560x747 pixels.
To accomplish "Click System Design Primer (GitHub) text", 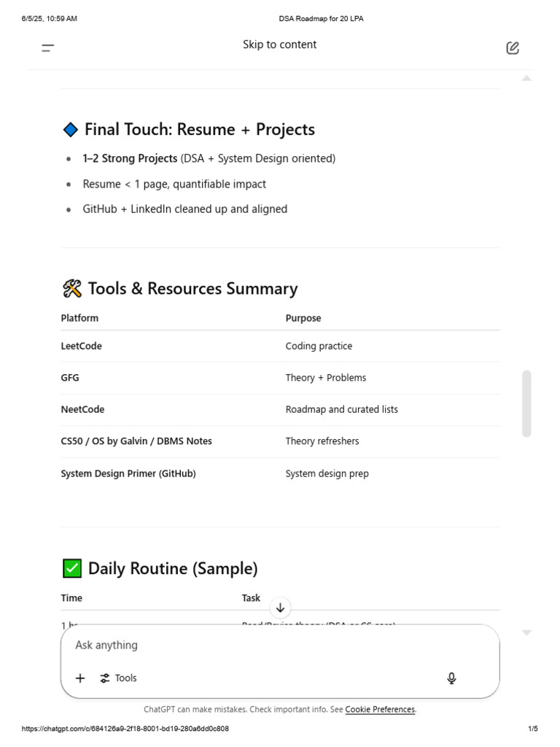I will pyautogui.click(x=128, y=473).
